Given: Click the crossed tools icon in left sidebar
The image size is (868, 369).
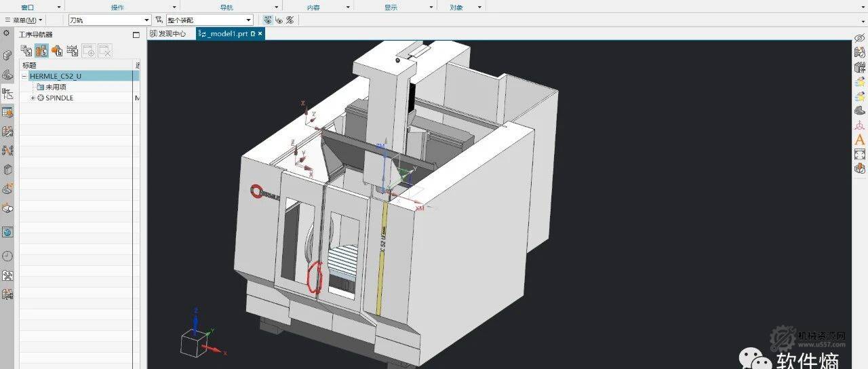Looking at the screenshot, I should [7, 275].
